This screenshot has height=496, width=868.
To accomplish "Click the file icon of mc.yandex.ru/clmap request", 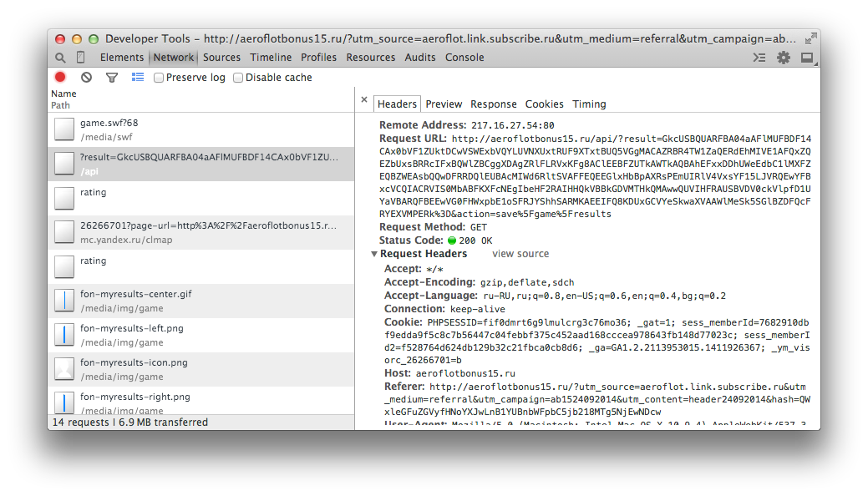I will [64, 232].
